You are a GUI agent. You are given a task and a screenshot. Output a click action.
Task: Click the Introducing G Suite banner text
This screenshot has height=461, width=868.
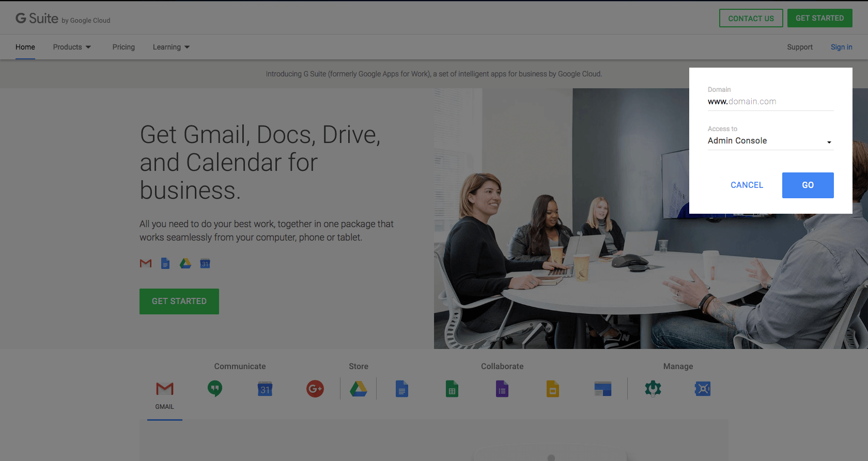[434, 74]
